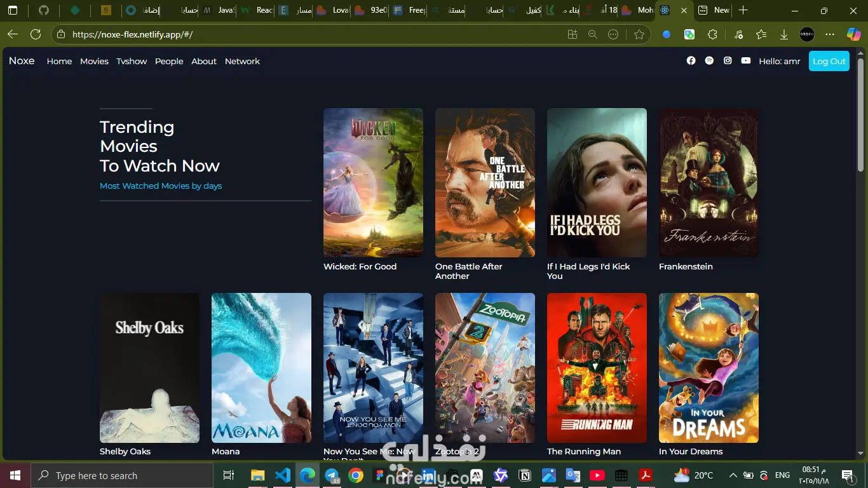Click the Frankenstein title text
This screenshot has height=488, width=868.
tap(686, 266)
